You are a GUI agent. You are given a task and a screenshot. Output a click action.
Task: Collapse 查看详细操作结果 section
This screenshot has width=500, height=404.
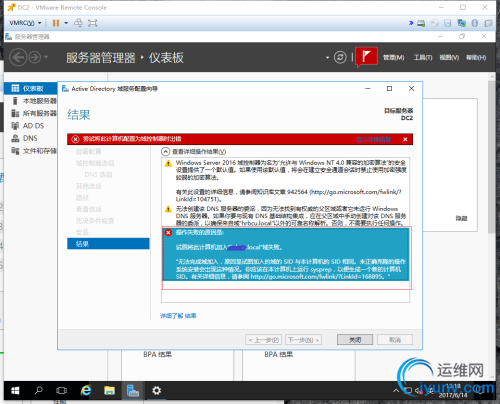pos(166,152)
